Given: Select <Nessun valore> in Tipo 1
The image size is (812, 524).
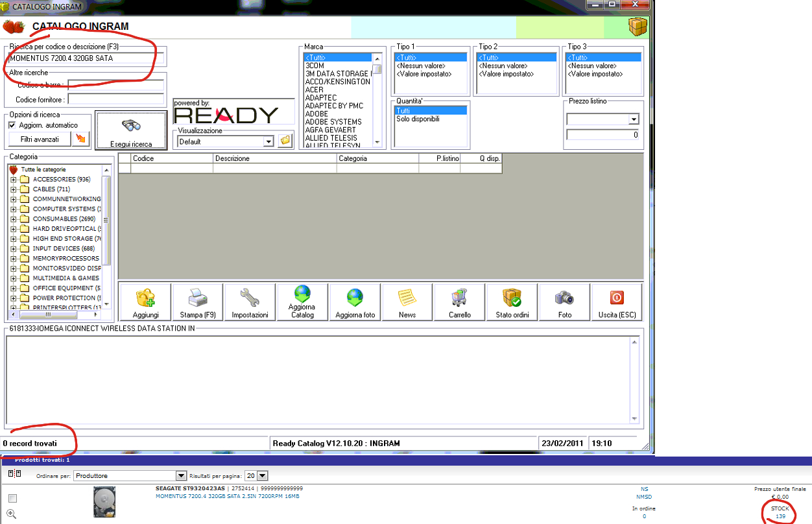Looking at the screenshot, I should pos(420,65).
